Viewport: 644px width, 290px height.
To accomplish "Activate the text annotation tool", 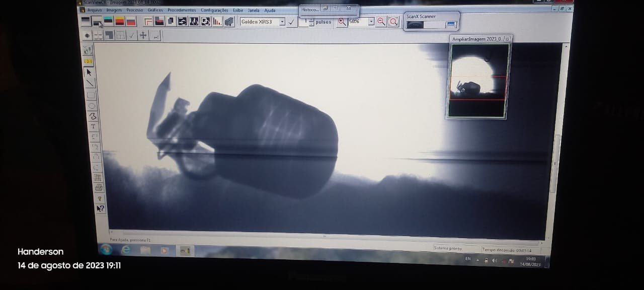I will 93,126.
